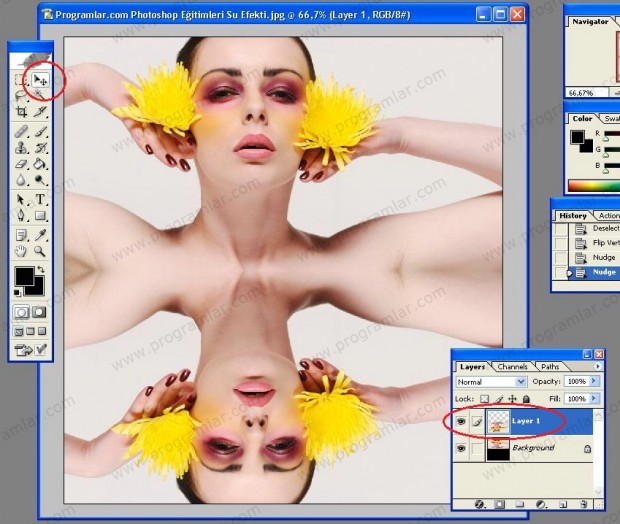
Task: Hide Layer 1 using its eye icon
Action: click(x=461, y=422)
